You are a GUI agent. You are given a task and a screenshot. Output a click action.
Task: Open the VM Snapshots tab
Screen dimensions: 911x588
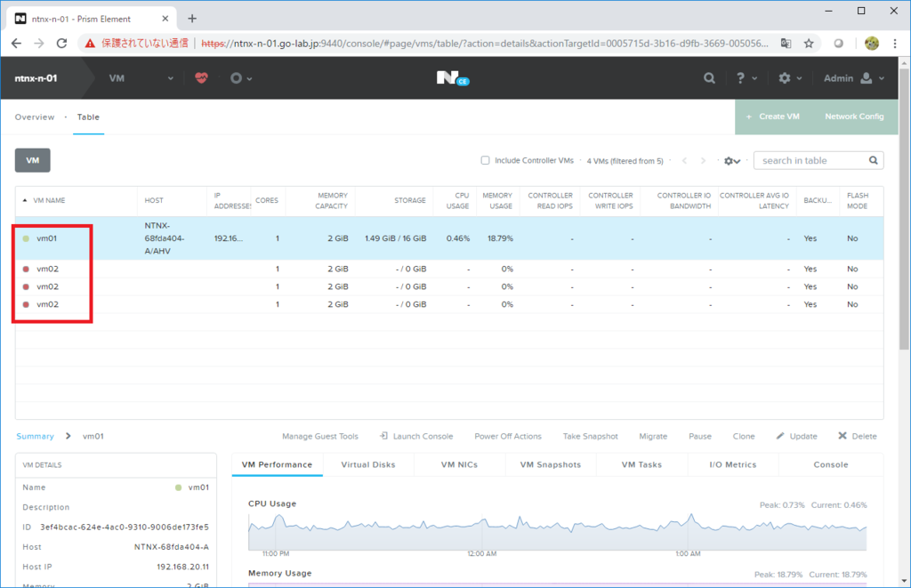(x=551, y=465)
